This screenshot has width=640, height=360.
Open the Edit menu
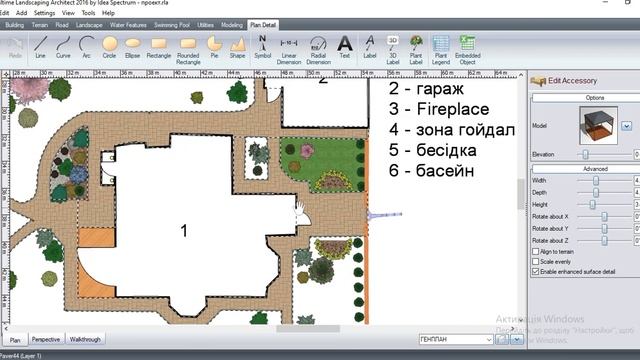tap(4, 13)
